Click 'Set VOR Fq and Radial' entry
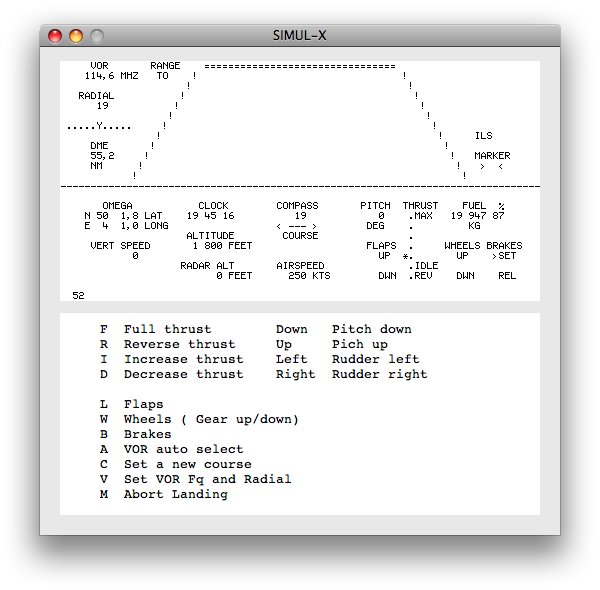Viewport: 600px width, 590px height. tap(207, 479)
